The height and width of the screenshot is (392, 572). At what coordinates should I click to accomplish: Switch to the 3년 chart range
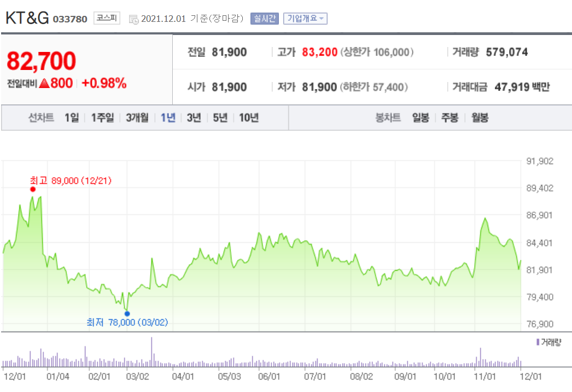194,118
